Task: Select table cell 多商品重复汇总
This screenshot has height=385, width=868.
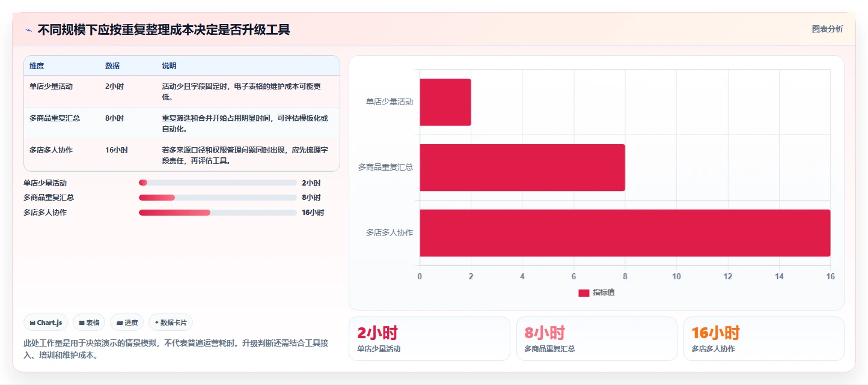Action: [x=55, y=118]
